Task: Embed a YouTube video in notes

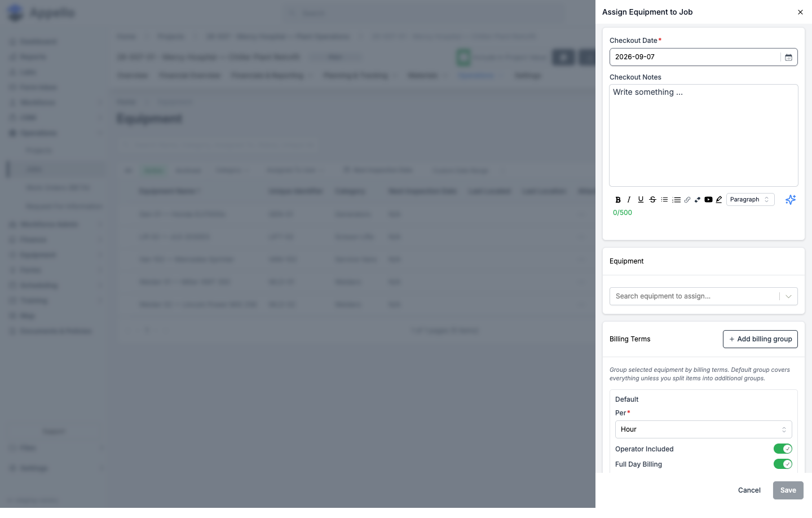Action: [708, 200]
